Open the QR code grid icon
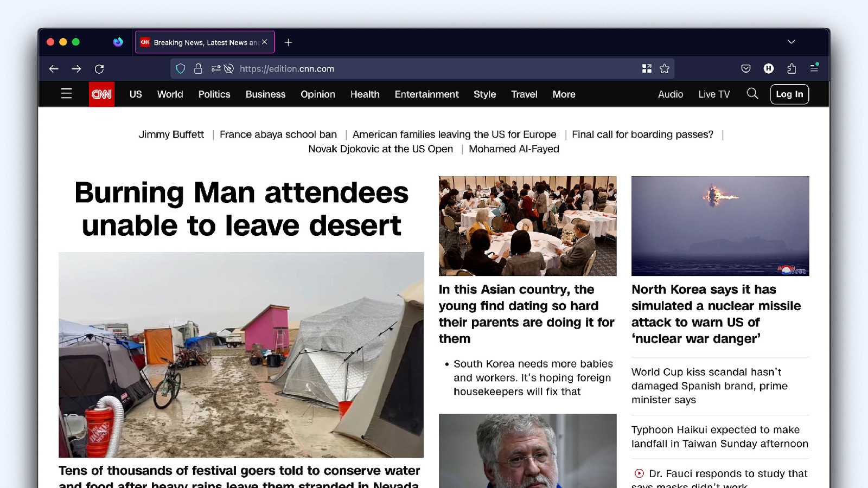This screenshot has height=488, width=868. pos(647,68)
